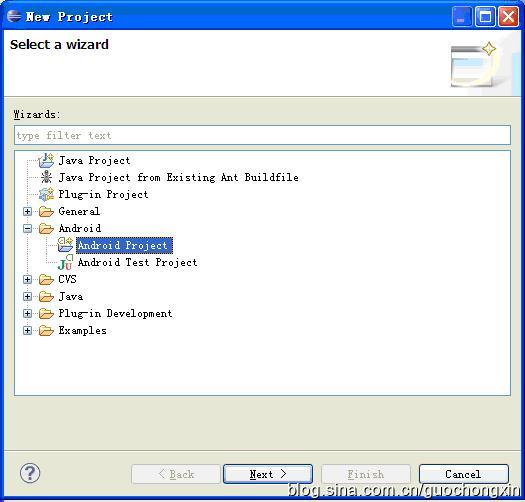Click the disabled Back button
This screenshot has height=502, width=525.
[176, 474]
